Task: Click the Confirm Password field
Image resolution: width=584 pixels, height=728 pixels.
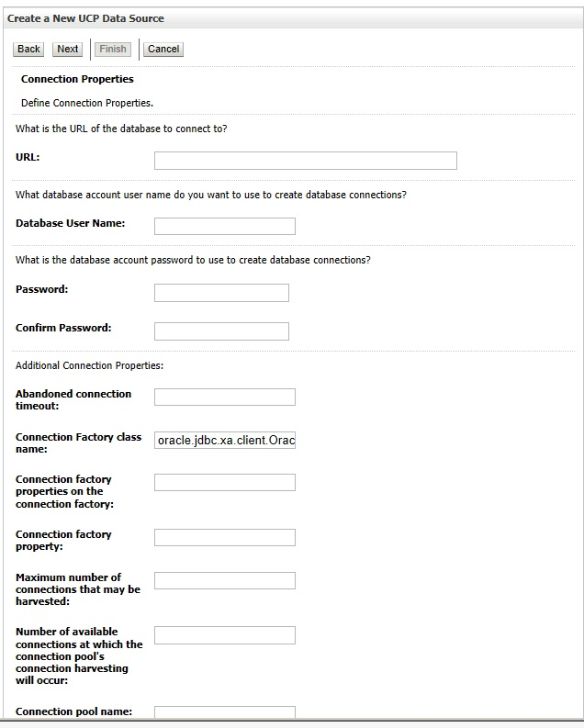Action: 221,331
